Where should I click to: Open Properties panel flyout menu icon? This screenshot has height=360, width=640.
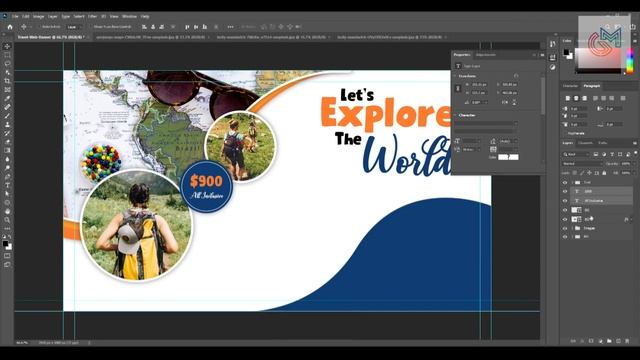point(542,55)
